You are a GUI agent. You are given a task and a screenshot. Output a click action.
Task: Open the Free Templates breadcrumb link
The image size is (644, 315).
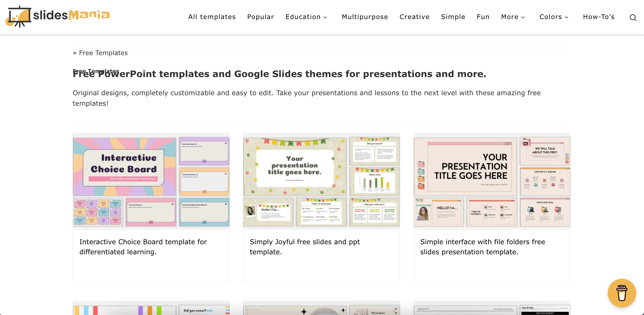[x=103, y=53]
